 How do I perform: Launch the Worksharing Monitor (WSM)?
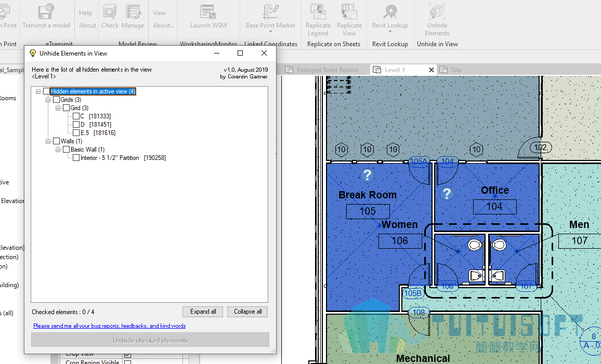pos(208,11)
